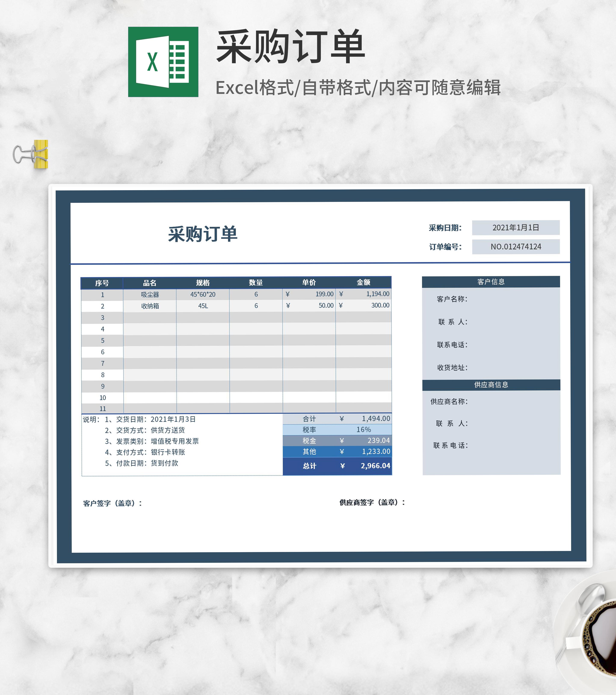616x695 pixels.
Task: Click the ¥ currency symbol beside 199.00
Action: 287,294
